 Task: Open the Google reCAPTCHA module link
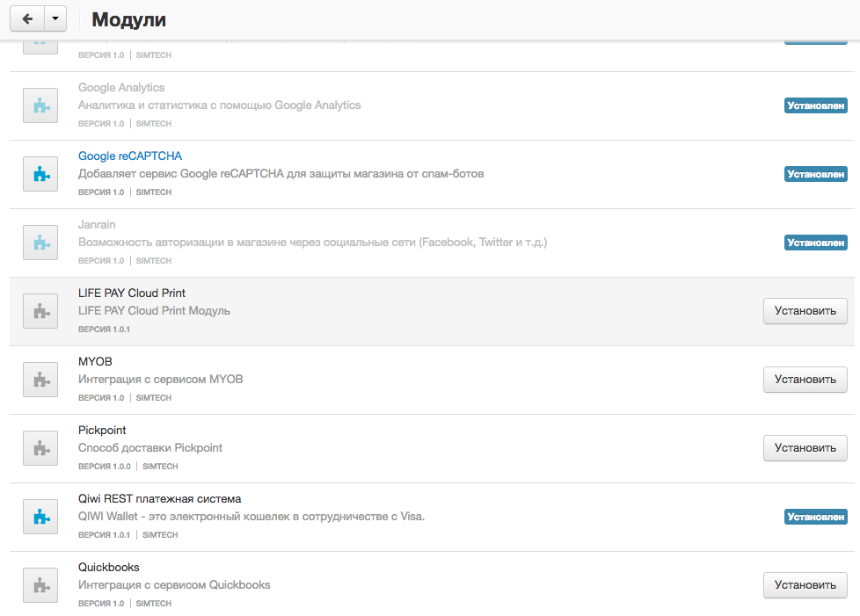pyautogui.click(x=130, y=156)
